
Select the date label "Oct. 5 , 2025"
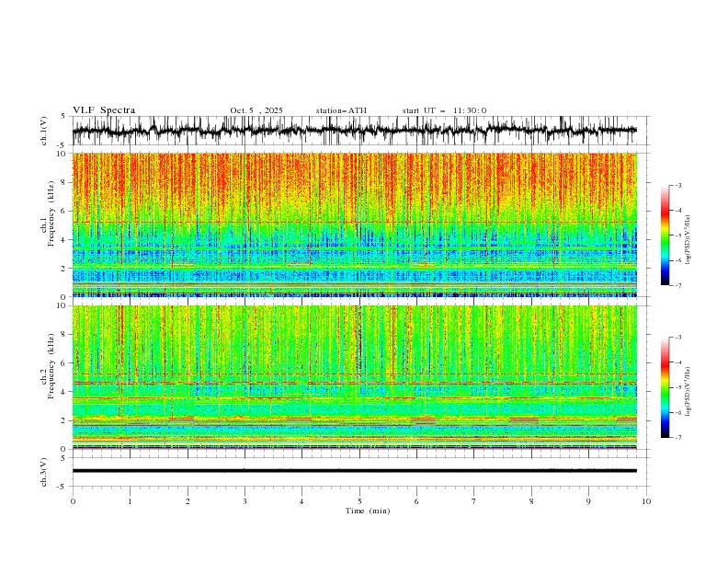coord(256,110)
